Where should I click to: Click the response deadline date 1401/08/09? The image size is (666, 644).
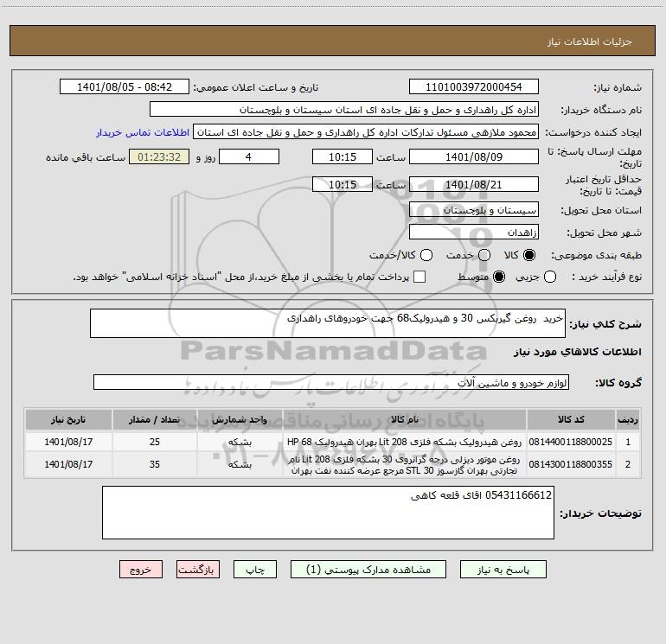point(474,156)
